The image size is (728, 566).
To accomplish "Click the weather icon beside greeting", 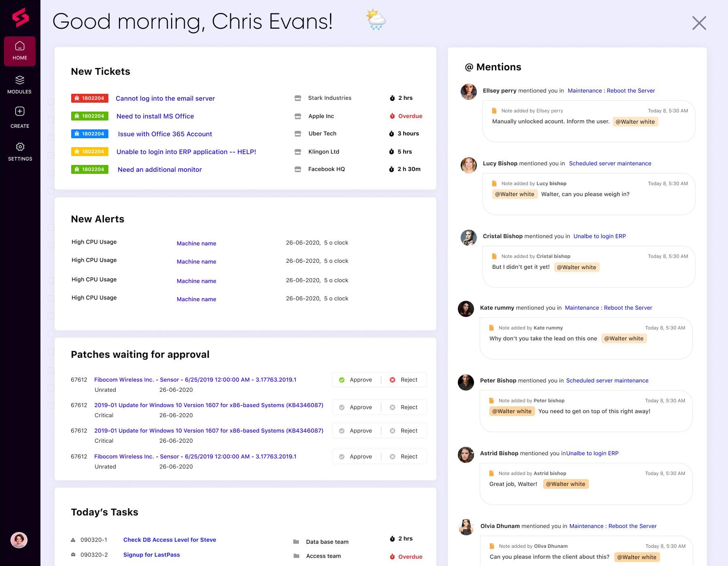I will pos(376,19).
